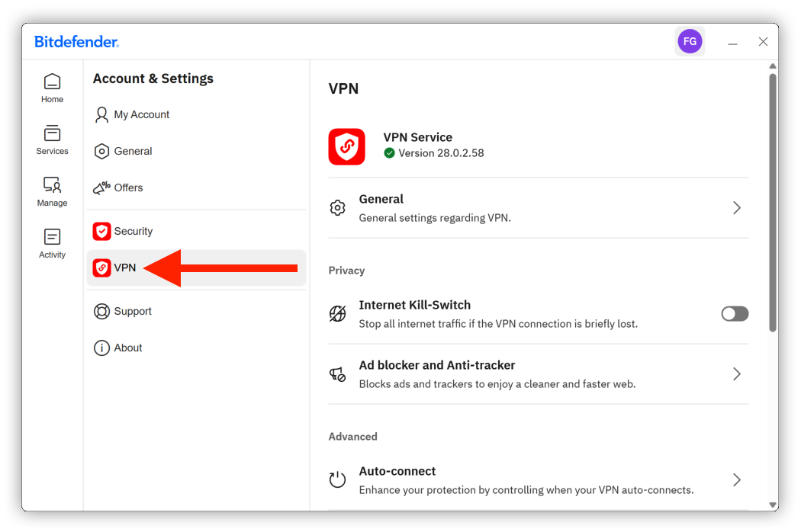Select Security menu item
801x532 pixels.
[196, 231]
